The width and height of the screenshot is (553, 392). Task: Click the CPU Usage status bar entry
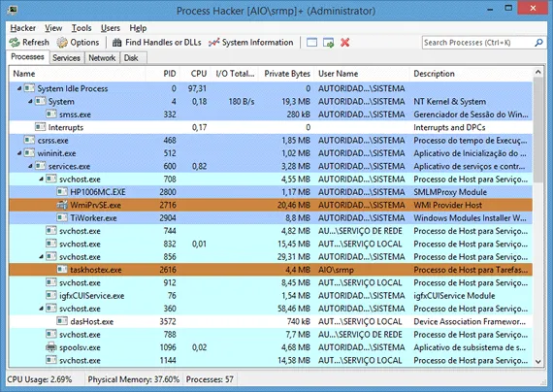(x=40, y=379)
